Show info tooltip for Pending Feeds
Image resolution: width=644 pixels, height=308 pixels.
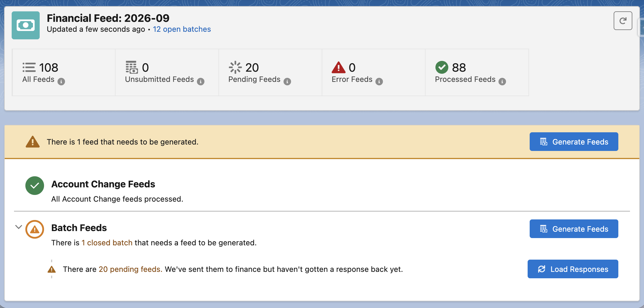287,82
